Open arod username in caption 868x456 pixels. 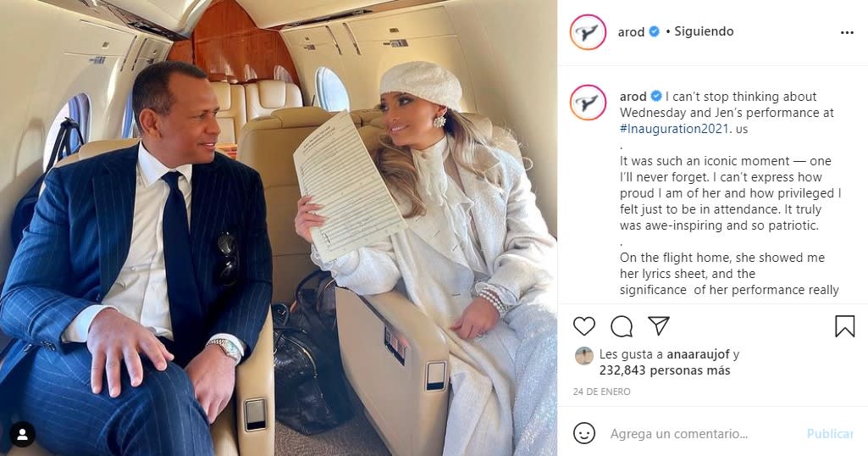coord(633,97)
